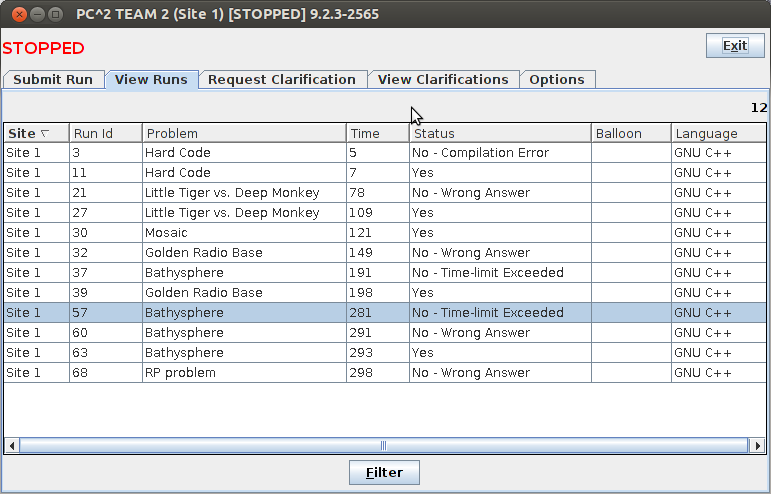Close the PC^2 window via title bar
The height and width of the screenshot is (494, 771).
15,14
